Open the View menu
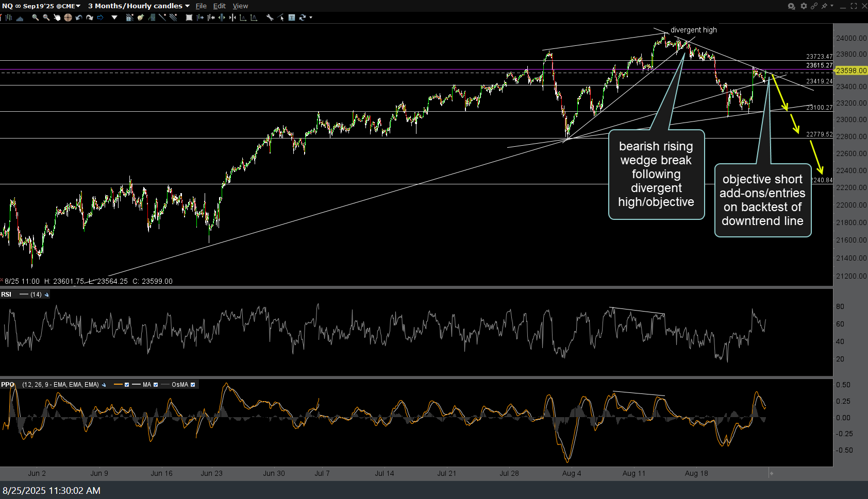This screenshot has width=868, height=499. point(240,6)
